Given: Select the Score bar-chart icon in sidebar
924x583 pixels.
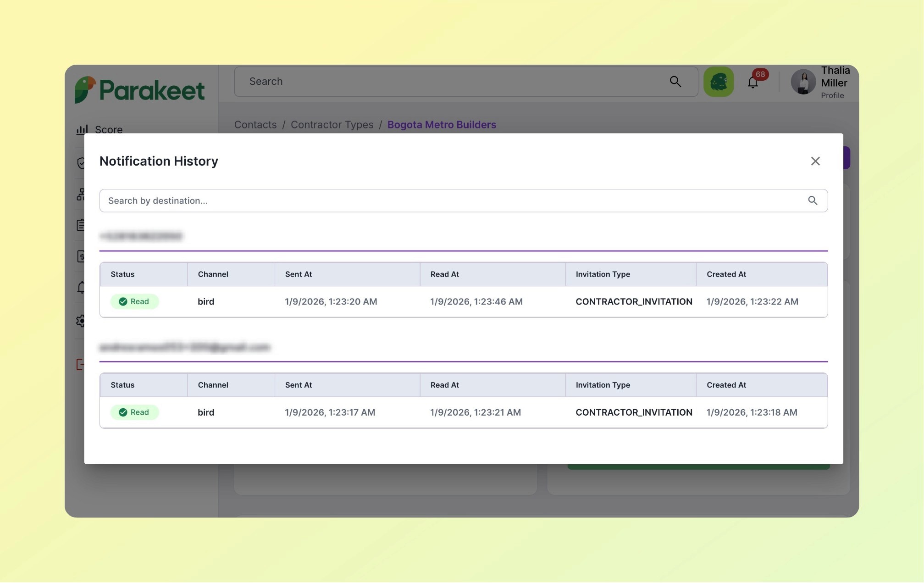Looking at the screenshot, I should pyautogui.click(x=81, y=130).
